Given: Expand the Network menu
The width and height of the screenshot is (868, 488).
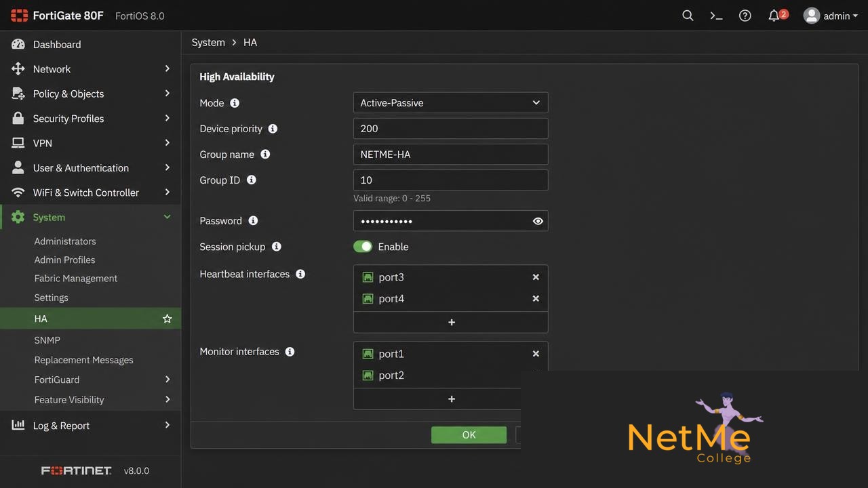Looking at the screenshot, I should 90,69.
